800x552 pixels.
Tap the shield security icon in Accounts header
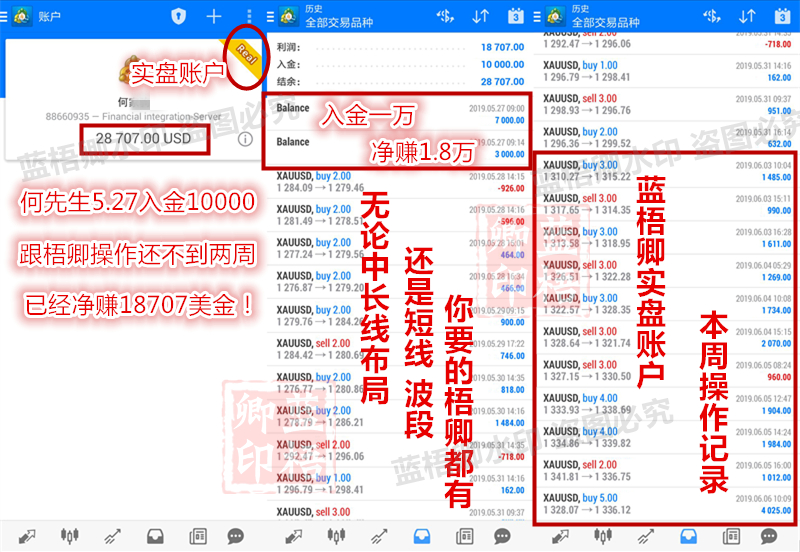click(x=178, y=16)
